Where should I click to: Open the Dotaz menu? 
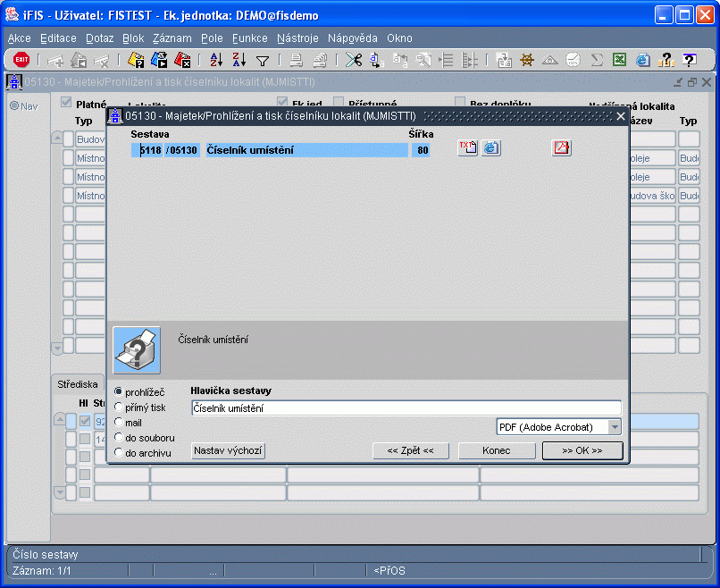pyautogui.click(x=100, y=38)
